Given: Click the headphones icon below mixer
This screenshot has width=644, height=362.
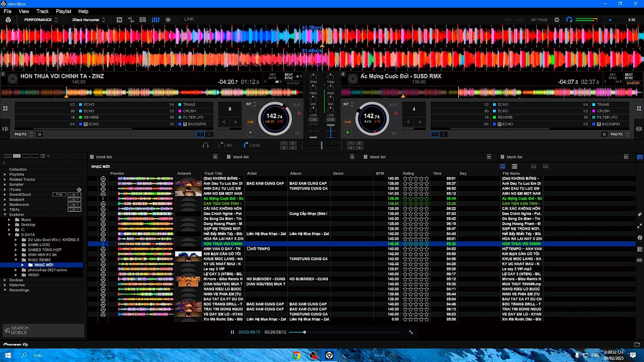Looking at the screenshot, I should tap(205, 145).
